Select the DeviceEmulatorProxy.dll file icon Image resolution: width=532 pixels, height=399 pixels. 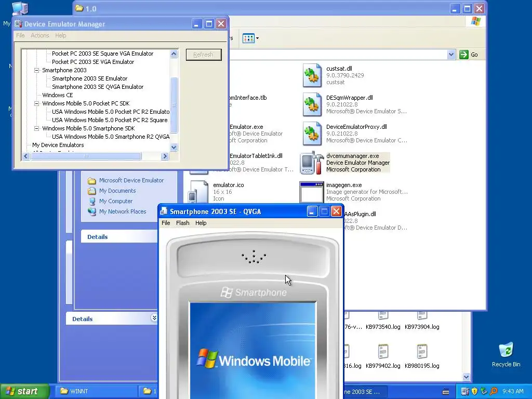click(x=312, y=134)
